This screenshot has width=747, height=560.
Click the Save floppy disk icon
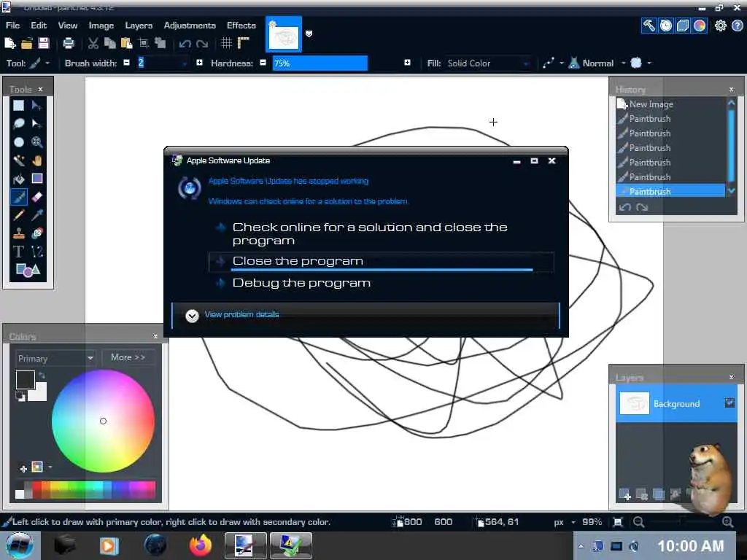(x=43, y=43)
